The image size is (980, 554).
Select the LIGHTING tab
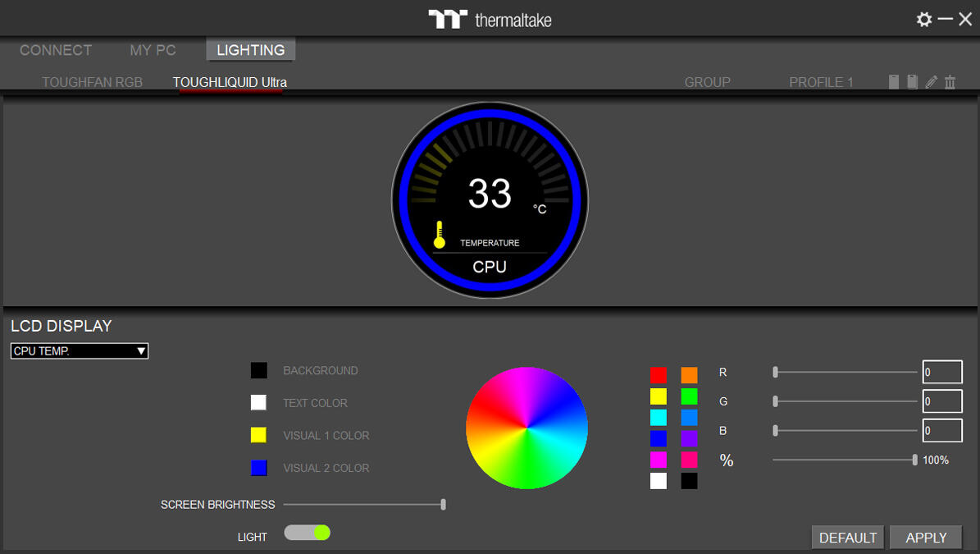point(251,50)
